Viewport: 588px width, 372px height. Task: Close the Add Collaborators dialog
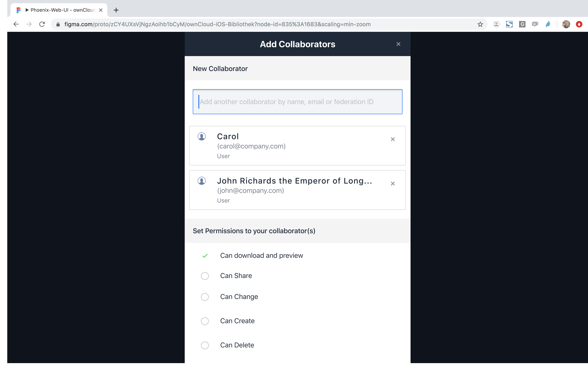click(398, 44)
